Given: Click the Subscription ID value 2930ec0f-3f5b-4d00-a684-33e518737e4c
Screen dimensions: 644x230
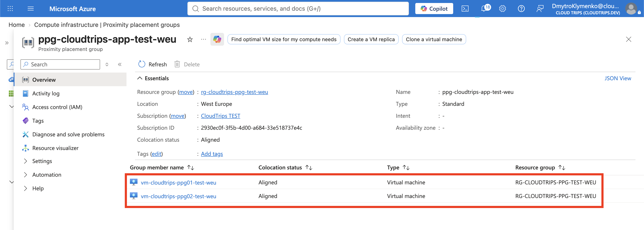Looking at the screenshot, I should click(x=252, y=128).
